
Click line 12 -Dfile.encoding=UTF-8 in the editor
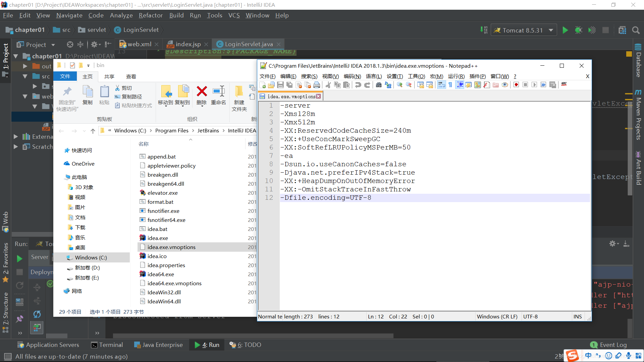coord(435,198)
